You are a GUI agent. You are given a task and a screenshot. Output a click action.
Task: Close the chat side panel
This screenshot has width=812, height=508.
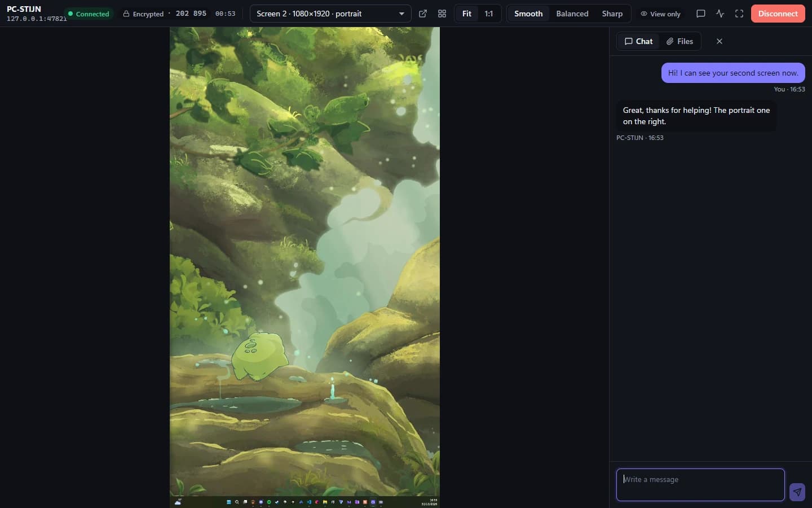(x=720, y=41)
